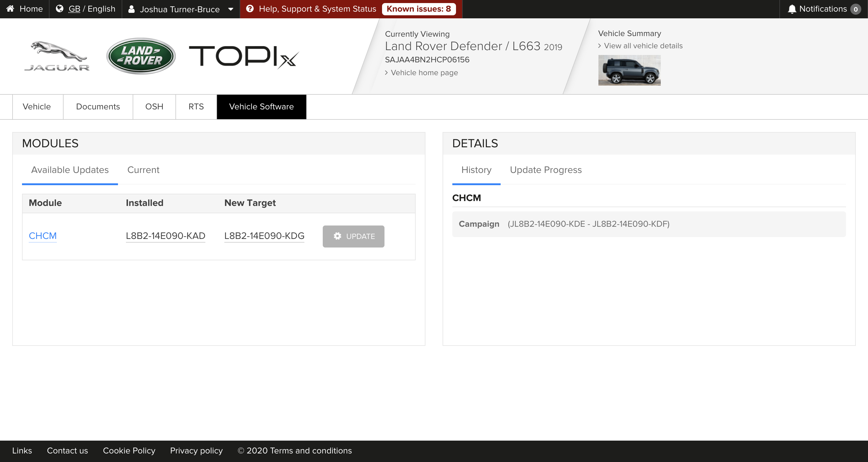Click the globe language icon
This screenshot has width=868, height=462.
click(x=60, y=9)
